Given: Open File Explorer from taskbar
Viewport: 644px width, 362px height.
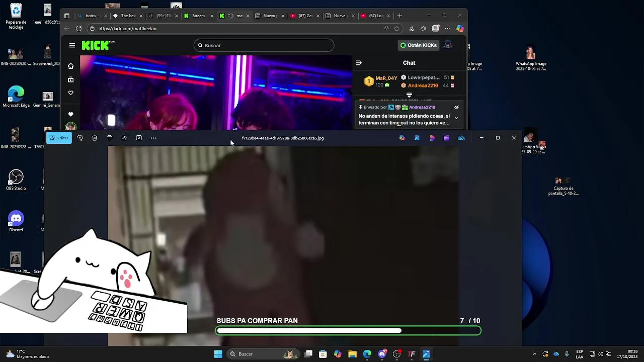Looking at the screenshot, I should 352,354.
